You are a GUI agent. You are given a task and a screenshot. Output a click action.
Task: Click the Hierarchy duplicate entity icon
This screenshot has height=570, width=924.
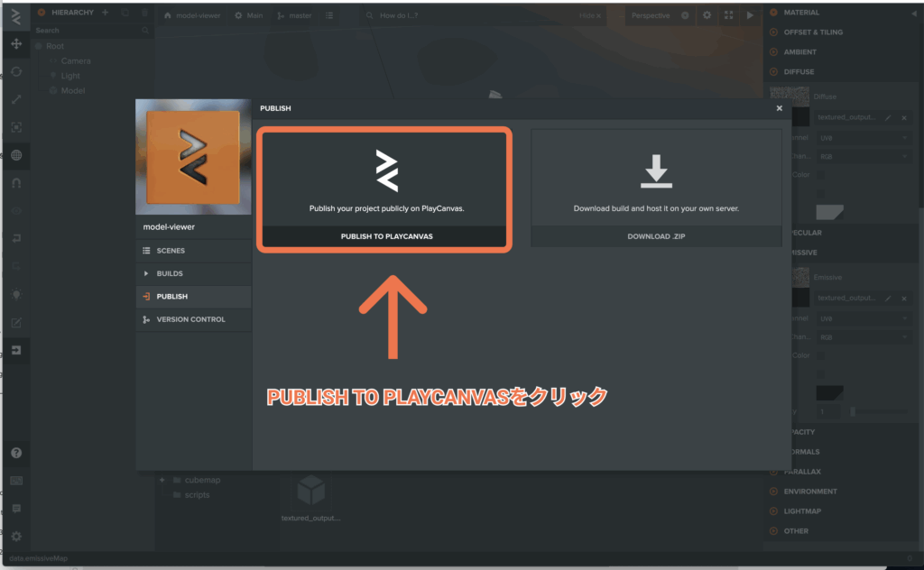[x=125, y=13]
